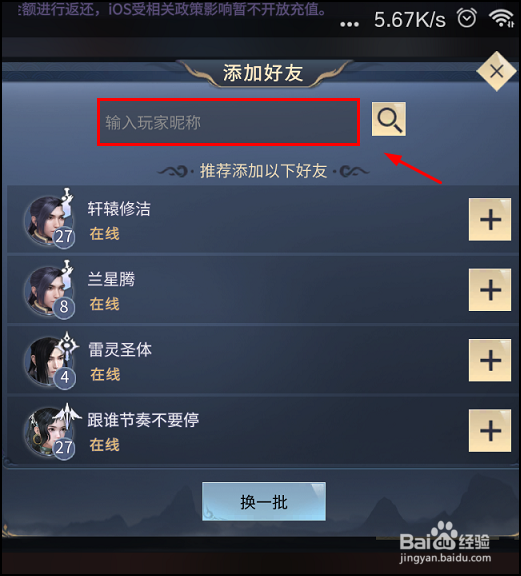Open 跟谁节奏不要停's avatar portrait
The height and width of the screenshot is (576, 521).
(50, 432)
